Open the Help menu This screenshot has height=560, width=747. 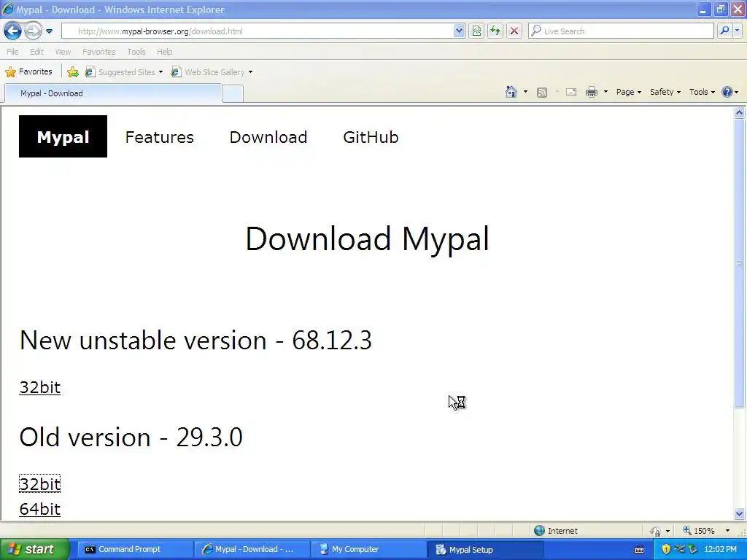click(165, 52)
